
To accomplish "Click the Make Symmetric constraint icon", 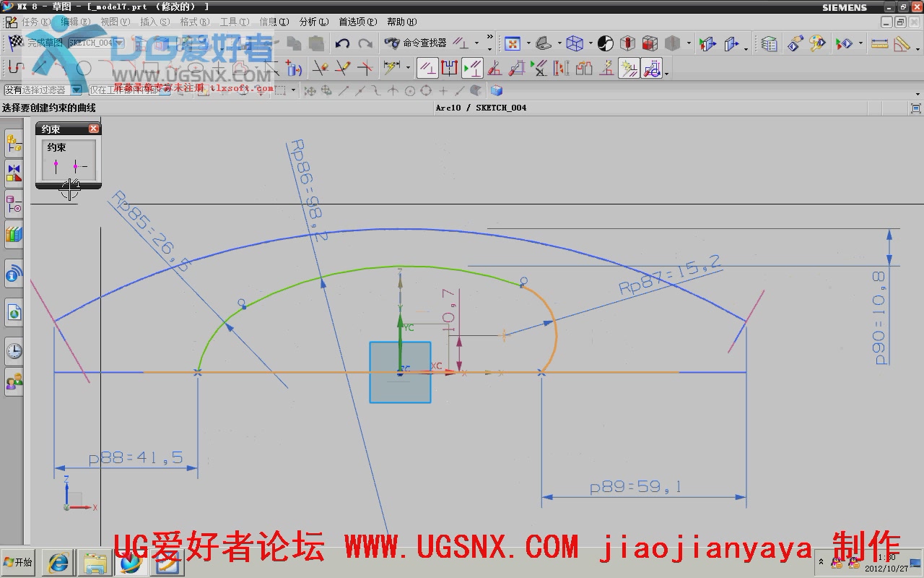I will tap(450, 69).
